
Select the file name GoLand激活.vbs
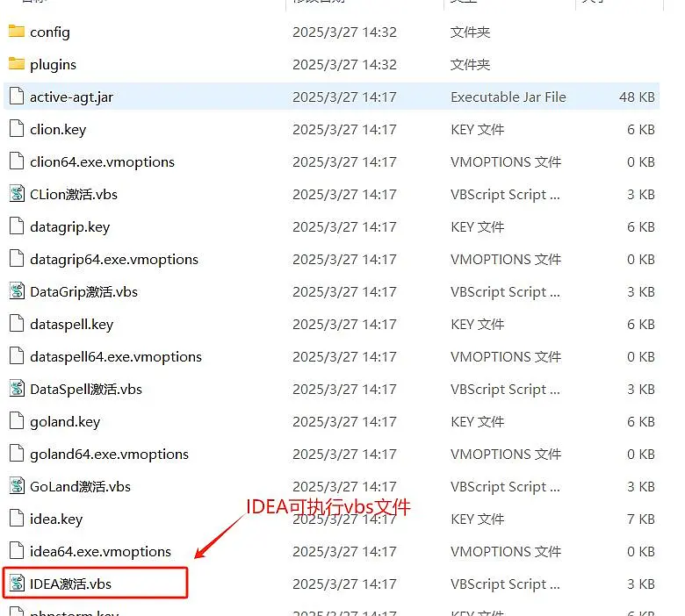tap(81, 486)
